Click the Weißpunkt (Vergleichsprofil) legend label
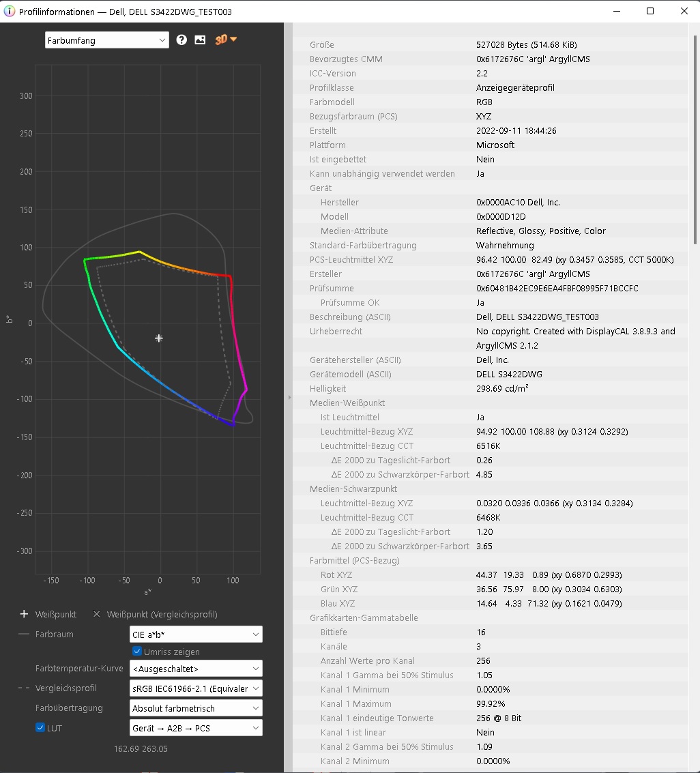Viewport: 700px width, 773px height. pyautogui.click(x=162, y=614)
